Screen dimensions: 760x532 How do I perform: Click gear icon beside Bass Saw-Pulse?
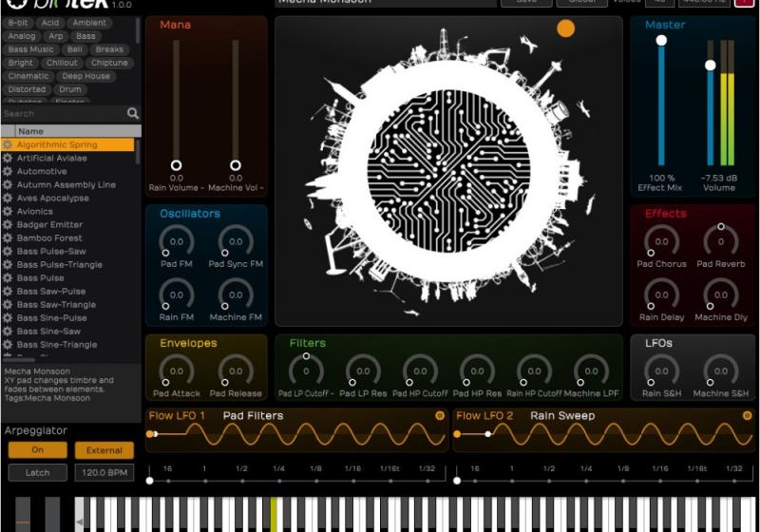click(x=8, y=292)
